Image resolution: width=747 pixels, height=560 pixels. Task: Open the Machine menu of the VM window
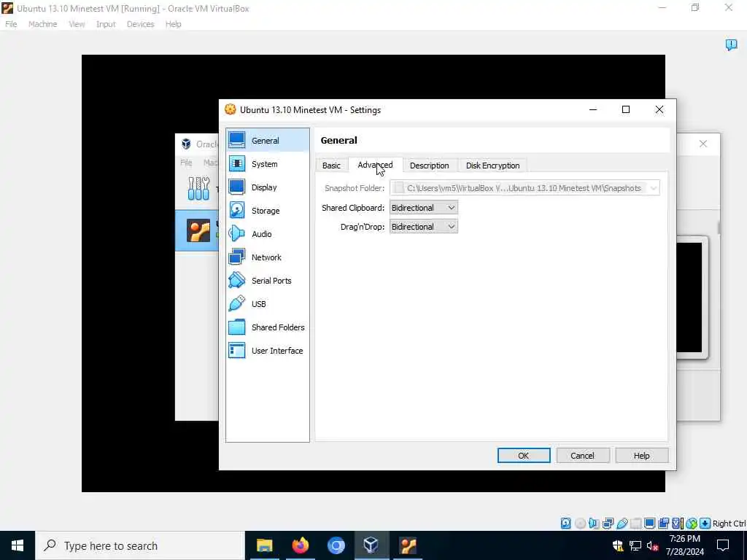42,24
